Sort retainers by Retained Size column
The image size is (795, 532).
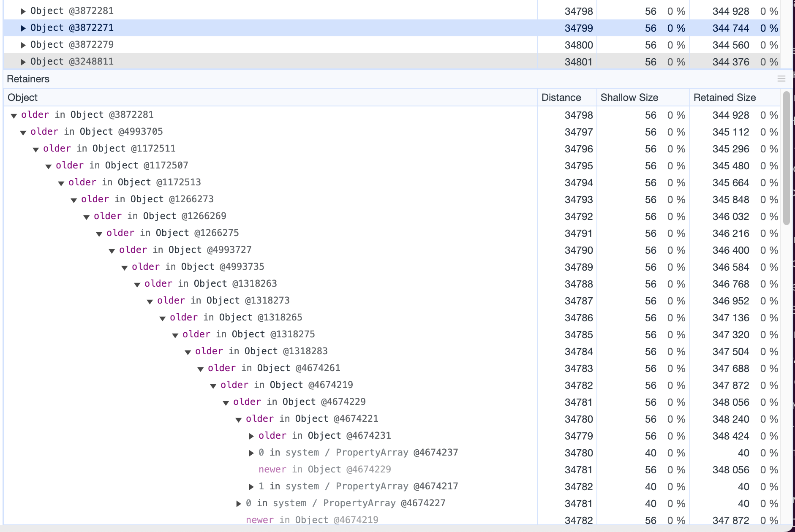coord(735,98)
